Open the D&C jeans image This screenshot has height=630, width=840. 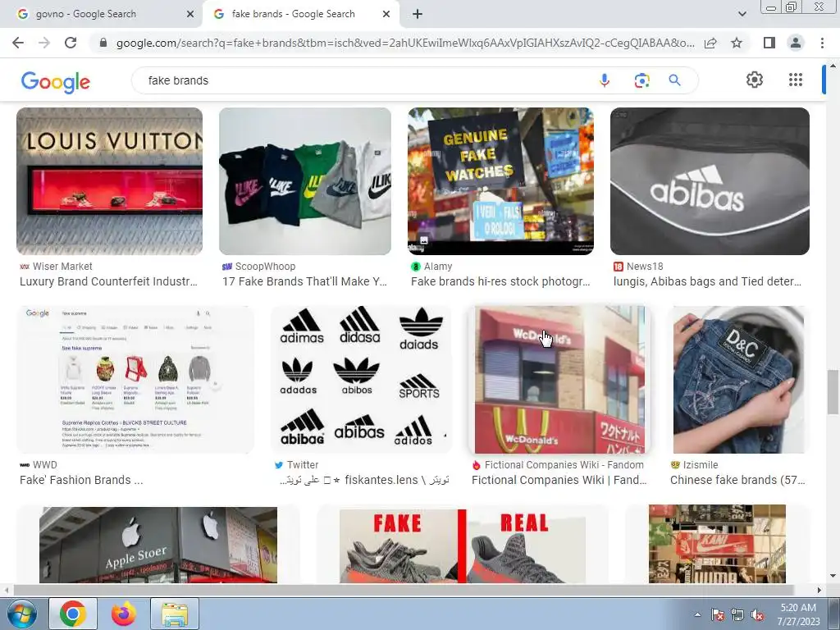click(738, 380)
